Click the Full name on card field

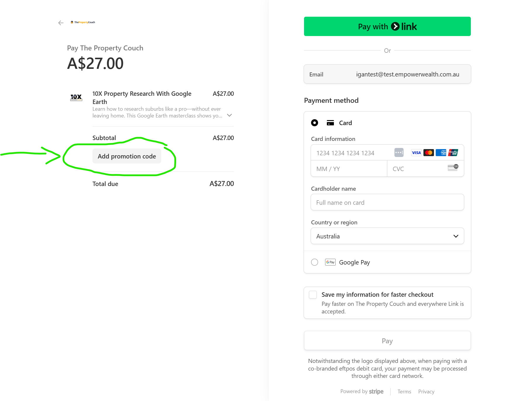pos(387,202)
